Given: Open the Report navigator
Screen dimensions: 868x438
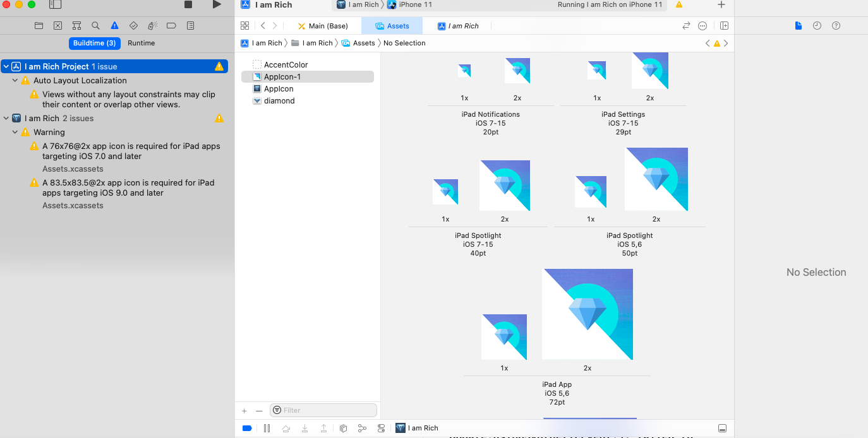Looking at the screenshot, I should click(190, 26).
